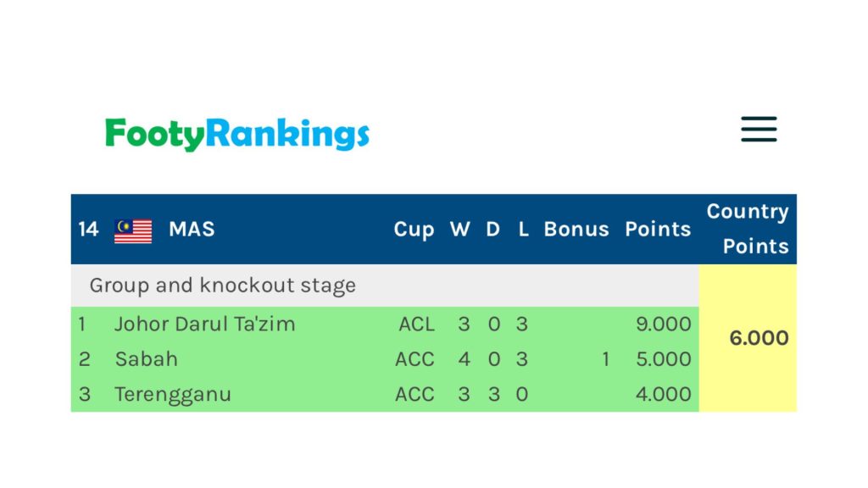Click the Bonus column header

pyautogui.click(x=576, y=230)
